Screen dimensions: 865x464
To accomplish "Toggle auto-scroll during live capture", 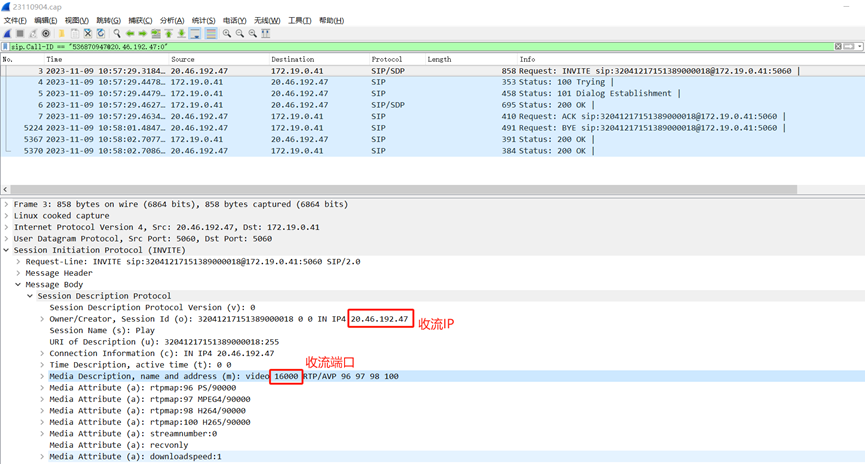I will [x=195, y=33].
